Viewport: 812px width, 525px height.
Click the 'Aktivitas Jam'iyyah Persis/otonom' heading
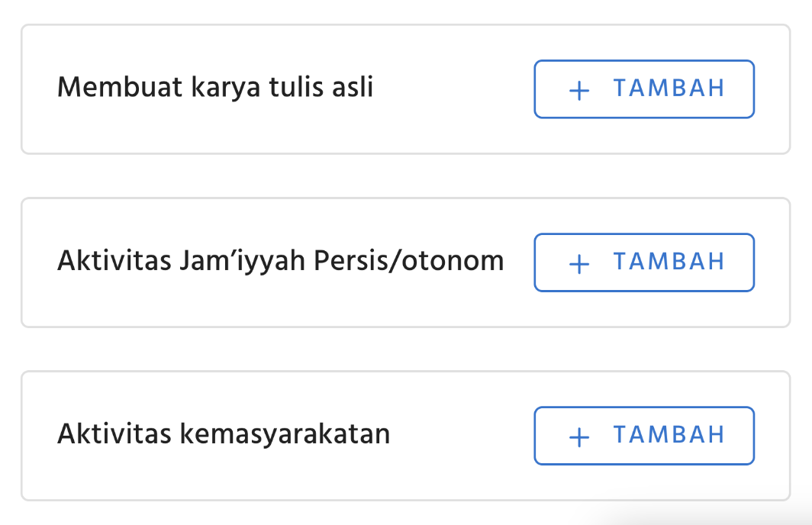pyautogui.click(x=280, y=262)
